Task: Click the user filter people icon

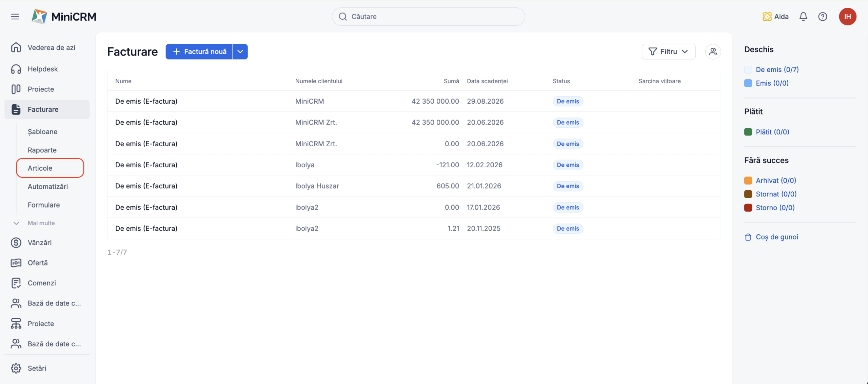Action: pyautogui.click(x=713, y=51)
